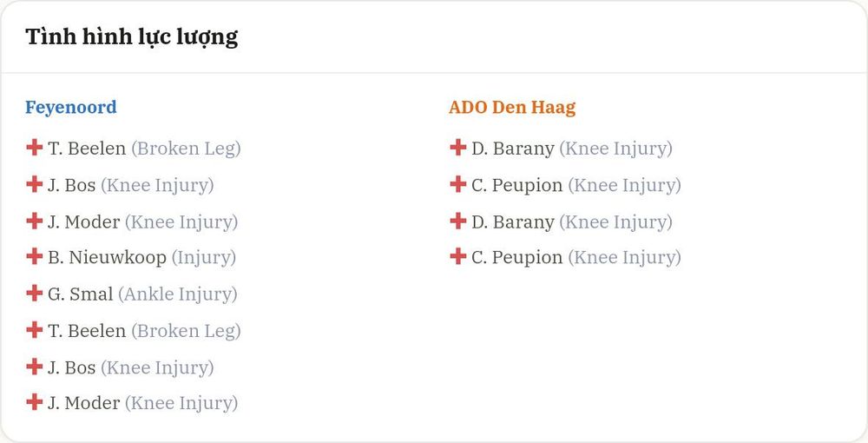This screenshot has width=868, height=443.
Task: Open the ADO Den Haag team heading
Action: tap(512, 107)
